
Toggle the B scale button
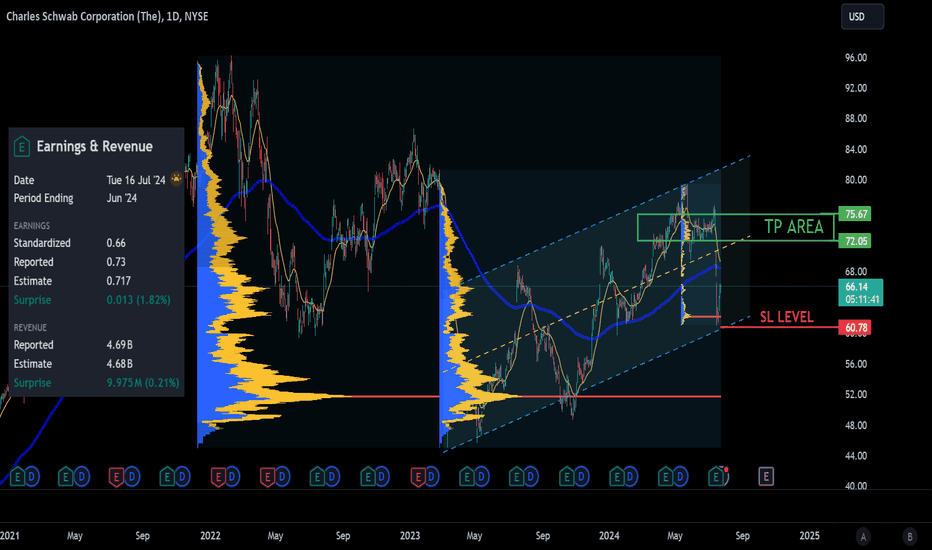point(909,537)
